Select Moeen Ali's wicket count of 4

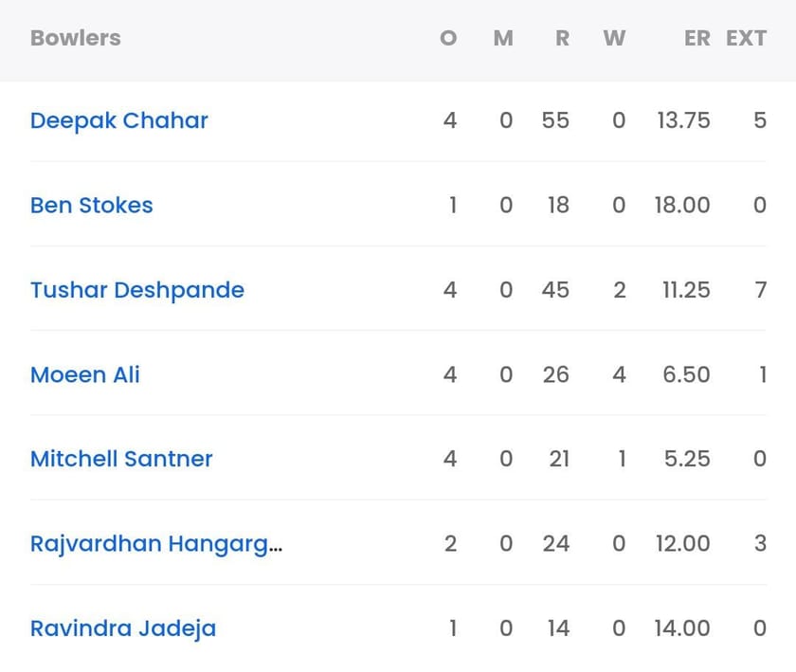click(x=619, y=375)
